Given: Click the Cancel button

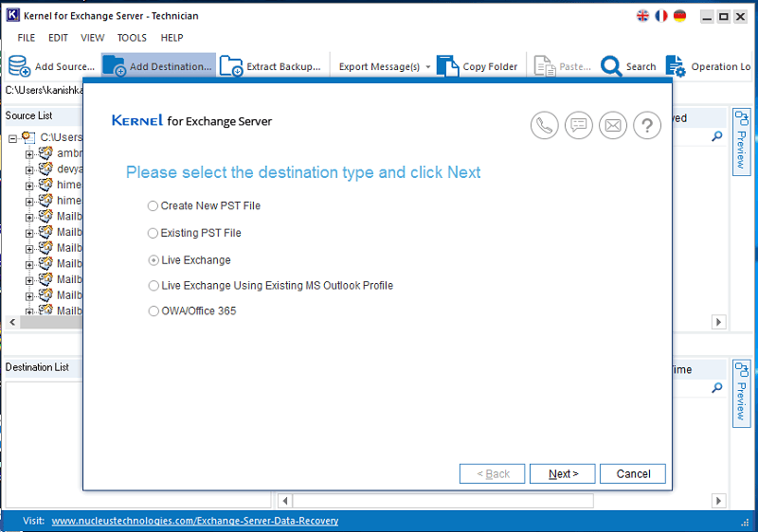Looking at the screenshot, I should point(633,473).
